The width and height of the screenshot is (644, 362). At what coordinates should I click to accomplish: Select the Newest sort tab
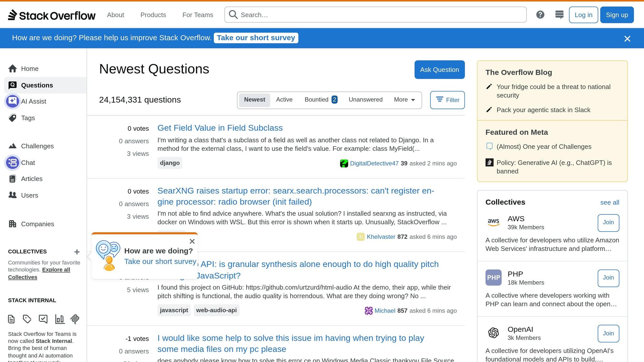pyautogui.click(x=254, y=100)
